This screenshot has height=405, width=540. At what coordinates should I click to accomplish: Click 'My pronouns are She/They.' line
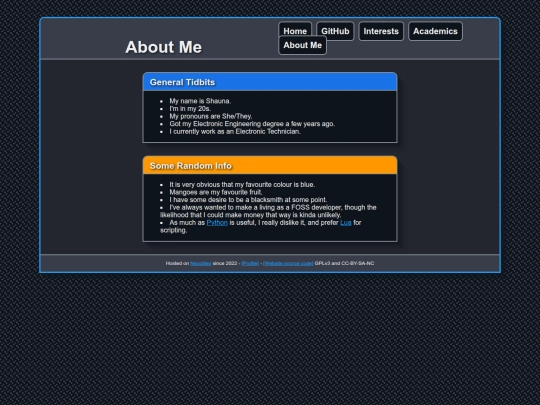[x=211, y=116]
